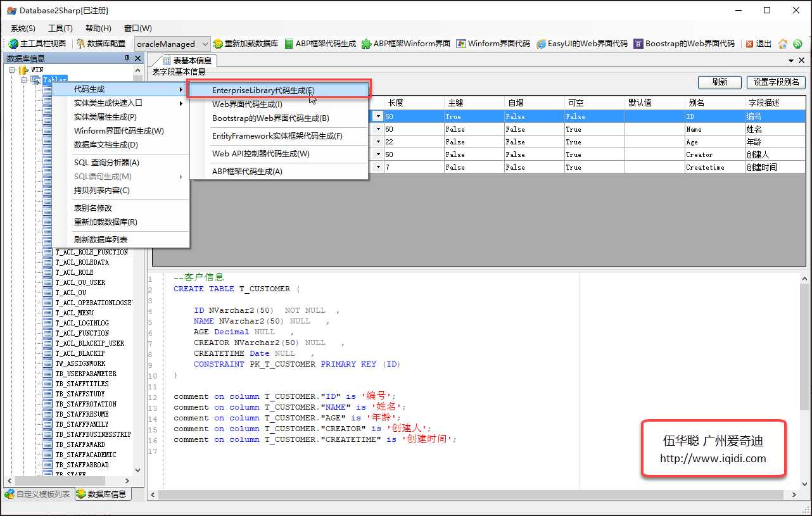Click the Winform界面代码 toolbar button

[x=493, y=44]
